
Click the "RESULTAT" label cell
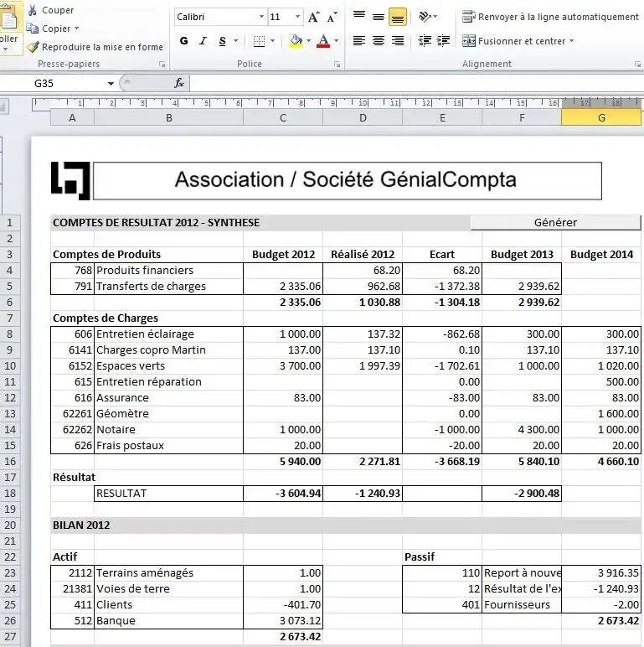click(168, 494)
